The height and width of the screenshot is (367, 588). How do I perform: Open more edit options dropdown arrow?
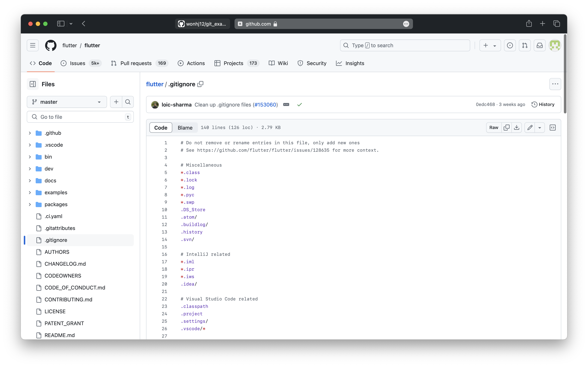[x=540, y=127]
